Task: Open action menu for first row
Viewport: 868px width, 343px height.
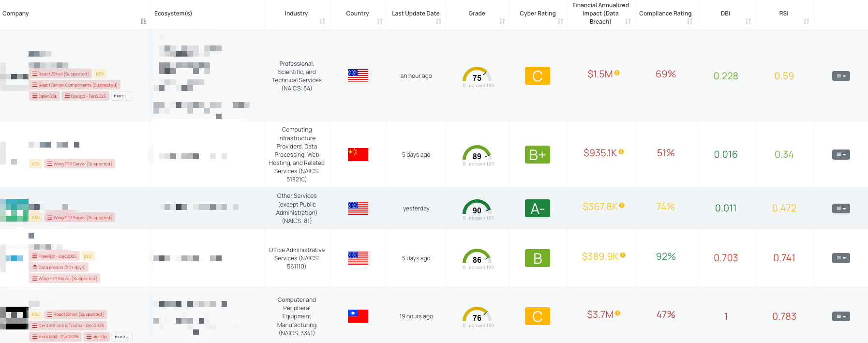Action: click(x=840, y=76)
